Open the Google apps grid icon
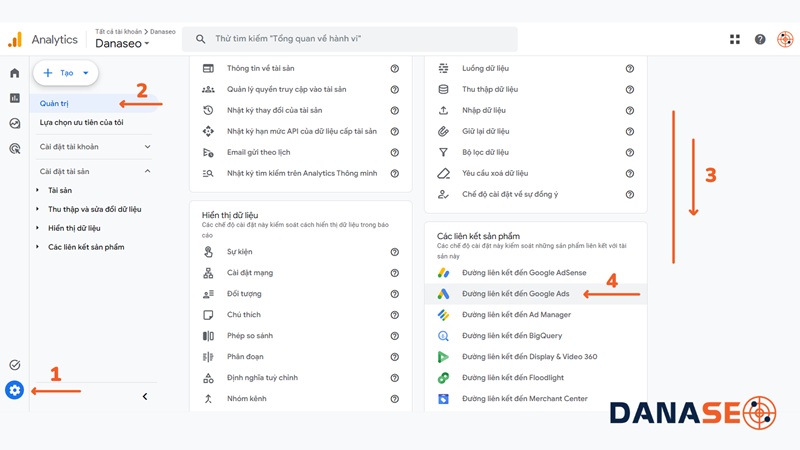 point(735,39)
